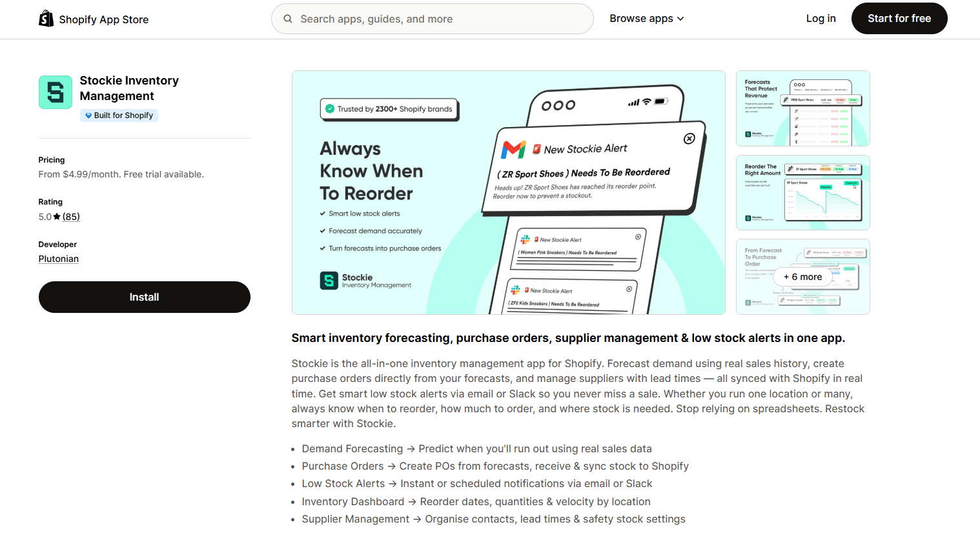Image resolution: width=980 pixels, height=540 pixels.
Task: Click the 5.0 rating value
Action: pyautogui.click(x=45, y=217)
